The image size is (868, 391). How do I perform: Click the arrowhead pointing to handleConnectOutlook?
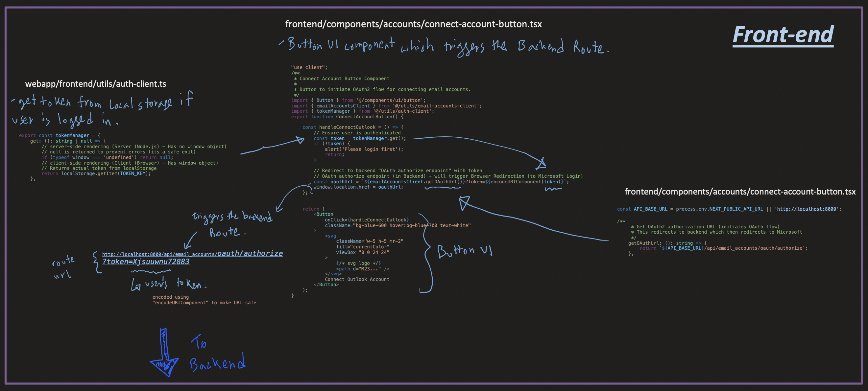click(x=300, y=139)
